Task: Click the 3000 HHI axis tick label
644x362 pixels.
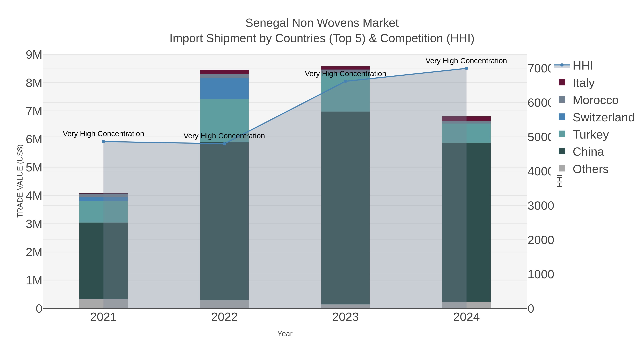Action: tap(541, 206)
